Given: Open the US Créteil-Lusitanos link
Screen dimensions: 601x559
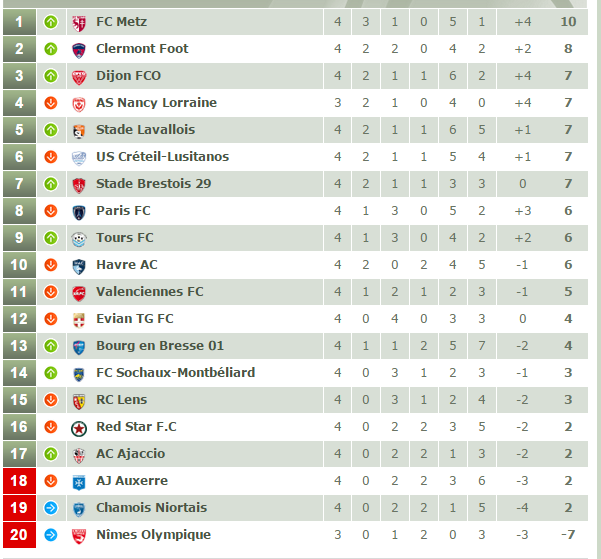Looking at the screenshot, I should pyautogui.click(x=163, y=157).
